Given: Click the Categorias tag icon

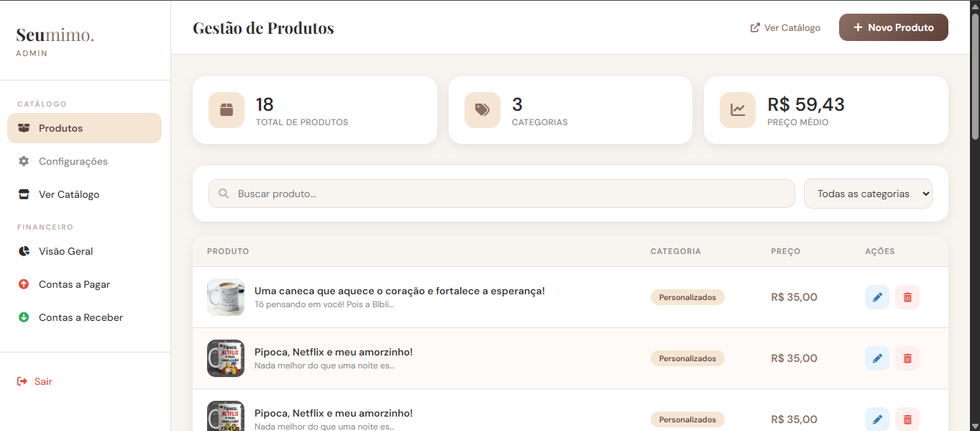Looking at the screenshot, I should [482, 110].
